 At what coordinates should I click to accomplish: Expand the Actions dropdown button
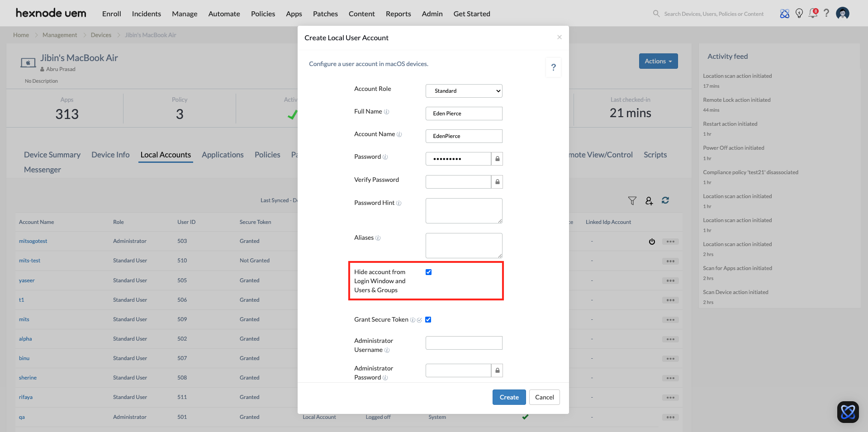click(x=658, y=61)
